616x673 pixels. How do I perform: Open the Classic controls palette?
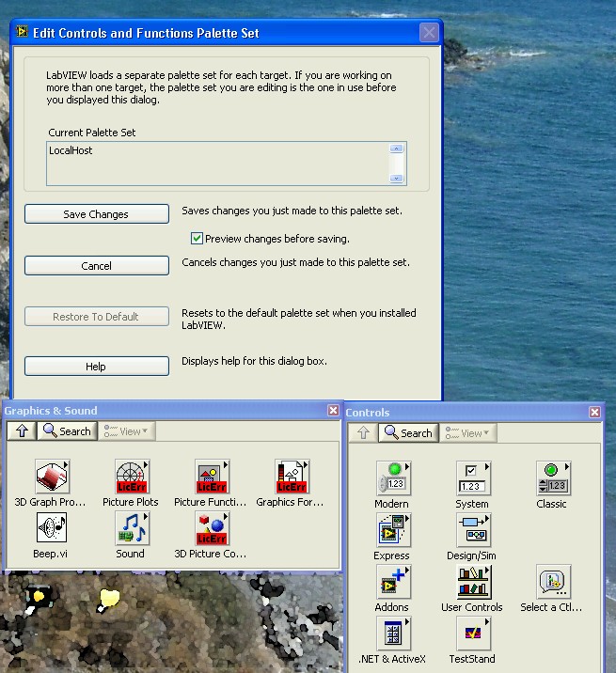coord(553,478)
